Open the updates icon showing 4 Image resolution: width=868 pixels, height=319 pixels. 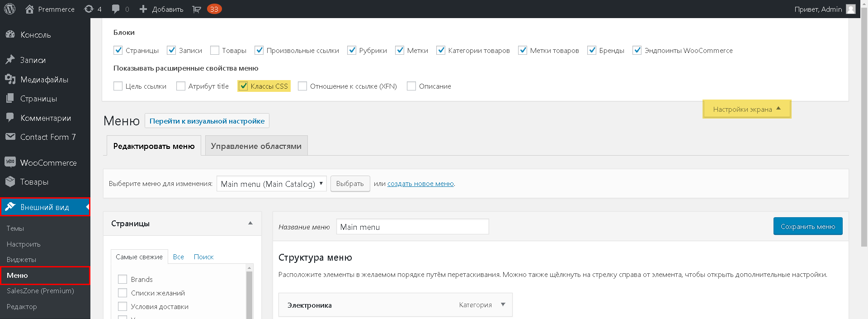[89, 9]
